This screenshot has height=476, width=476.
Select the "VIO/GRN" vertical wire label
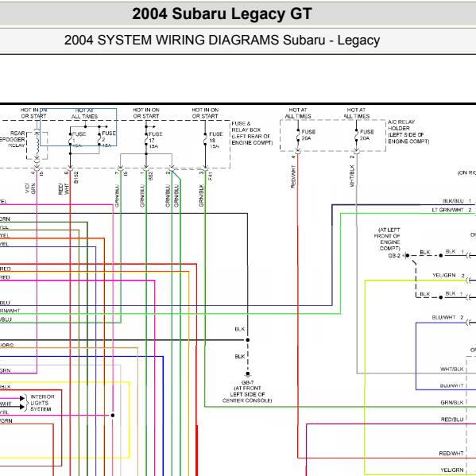[30, 188]
